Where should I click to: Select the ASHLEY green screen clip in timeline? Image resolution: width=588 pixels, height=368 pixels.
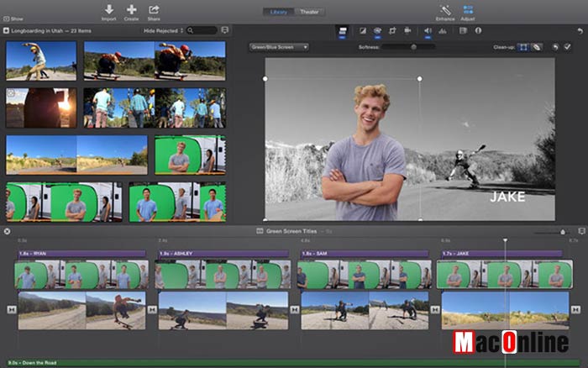(x=223, y=275)
